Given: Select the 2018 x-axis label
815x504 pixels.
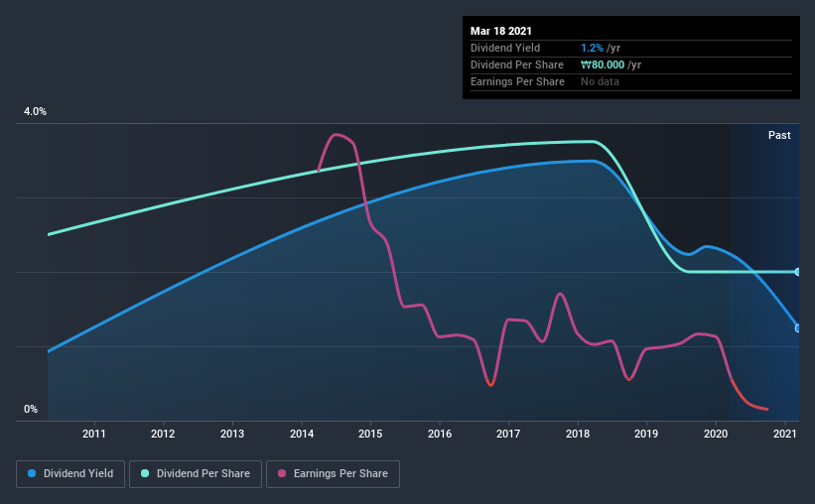Looking at the screenshot, I should click(x=578, y=434).
